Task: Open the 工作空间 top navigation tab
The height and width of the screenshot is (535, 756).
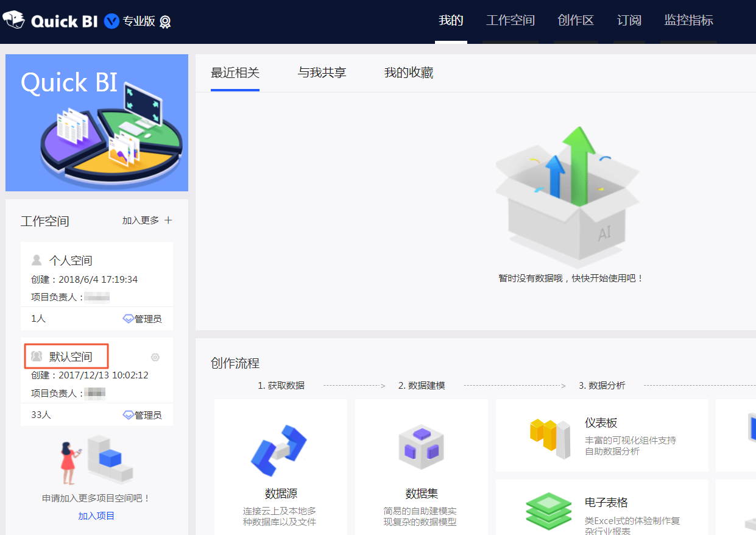Action: point(510,20)
